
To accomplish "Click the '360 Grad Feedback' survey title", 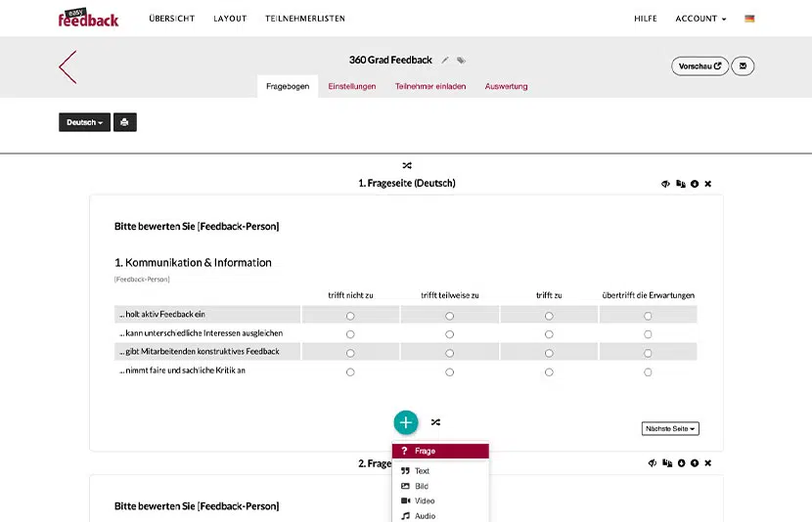I will pos(390,60).
